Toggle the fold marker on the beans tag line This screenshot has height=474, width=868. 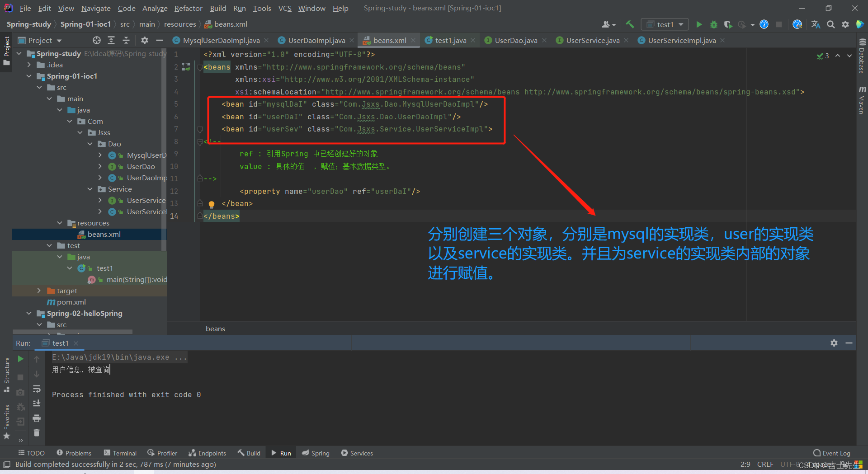coord(199,67)
